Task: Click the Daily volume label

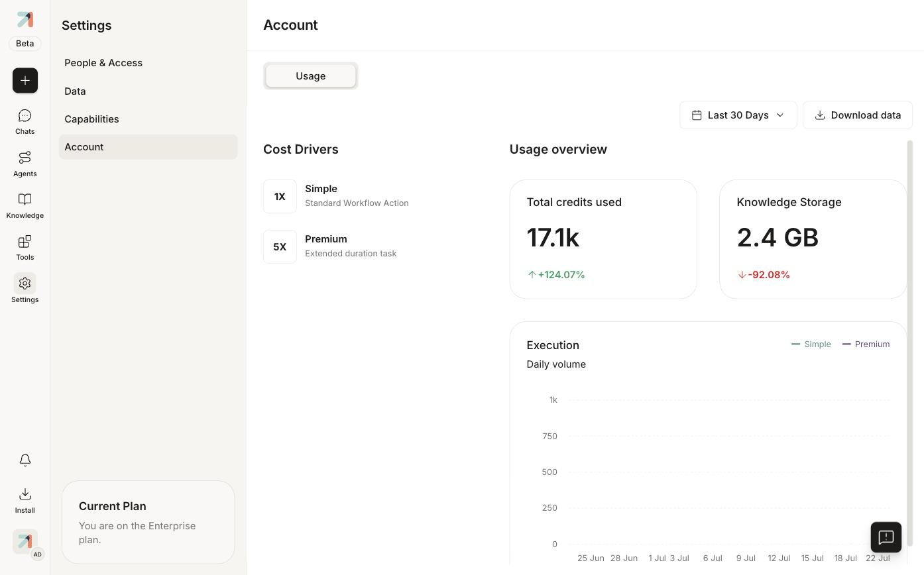Action: point(556,364)
